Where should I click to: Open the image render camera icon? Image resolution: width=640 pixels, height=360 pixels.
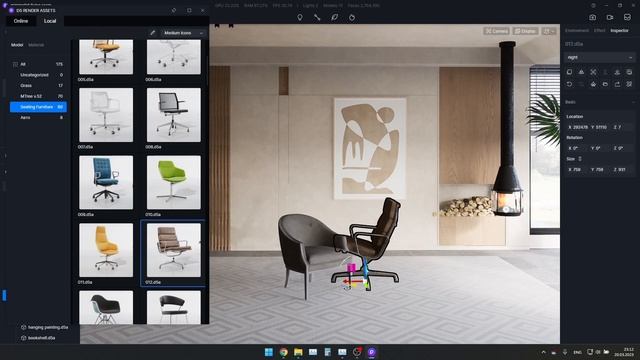[593, 18]
